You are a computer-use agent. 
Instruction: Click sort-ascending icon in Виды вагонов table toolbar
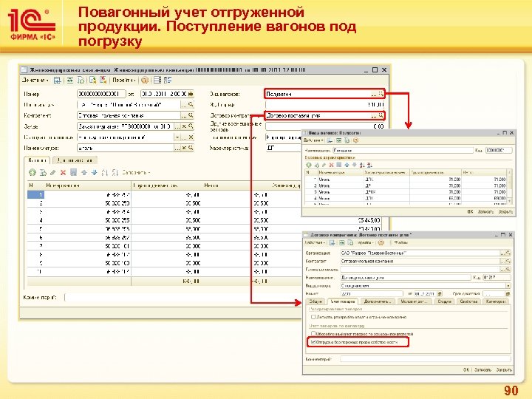click(x=362, y=165)
